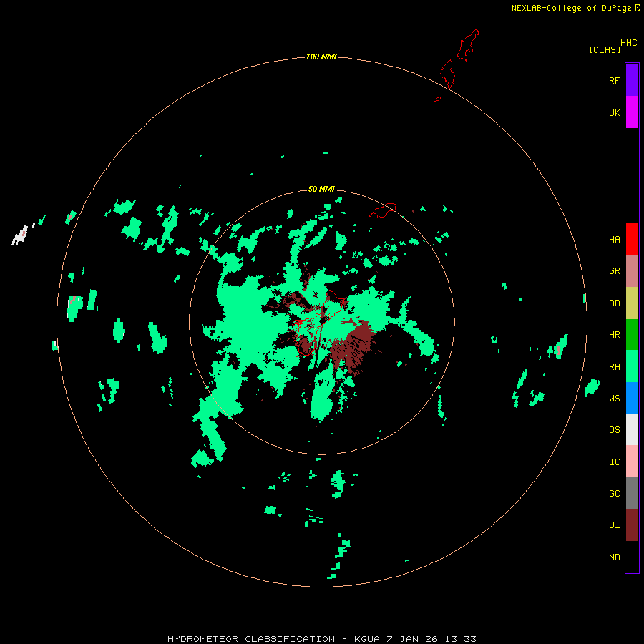
Task: Click the white dry snow echo at far west
Action: click(20, 235)
